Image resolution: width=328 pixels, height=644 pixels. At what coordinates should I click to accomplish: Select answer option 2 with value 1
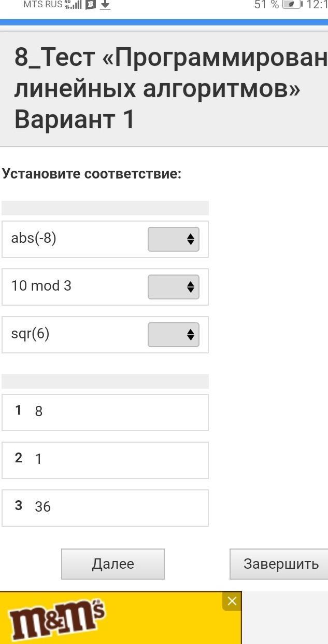coord(105,460)
